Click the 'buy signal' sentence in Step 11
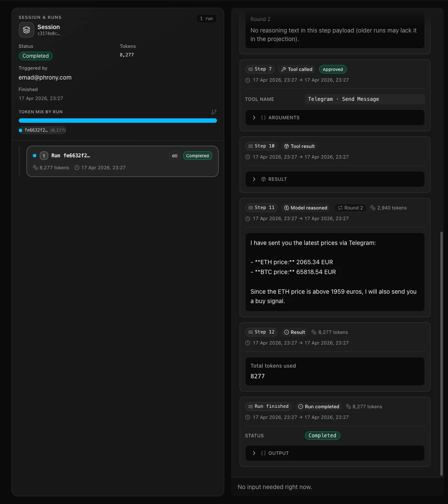The width and height of the screenshot is (448, 504). tap(334, 296)
